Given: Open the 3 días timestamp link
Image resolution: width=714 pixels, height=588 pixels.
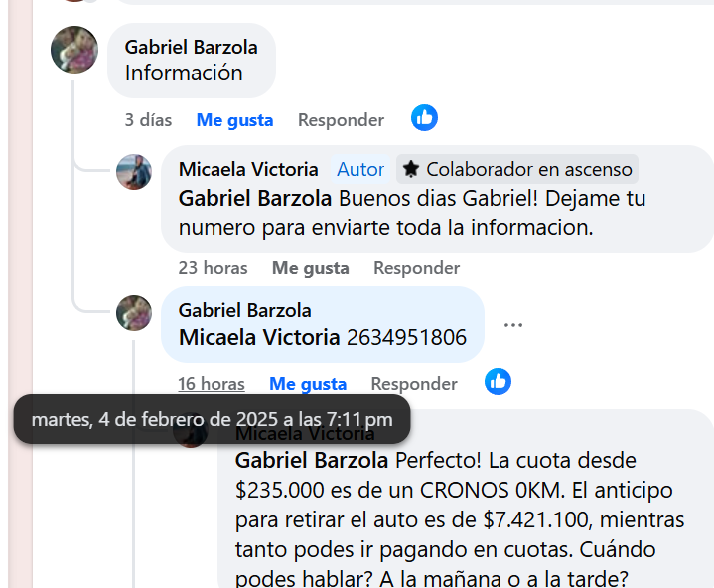Looking at the screenshot, I should 148,120.
